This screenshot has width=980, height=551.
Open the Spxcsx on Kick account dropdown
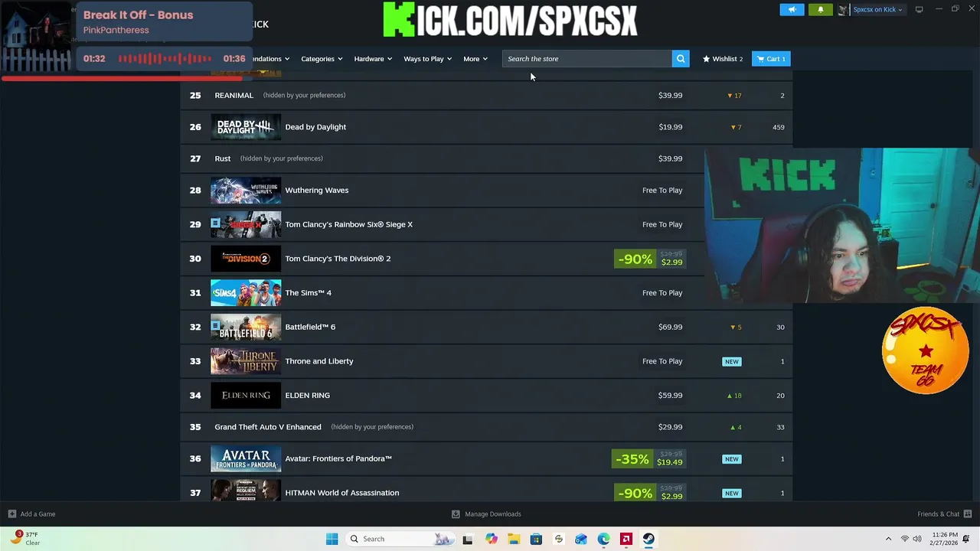877,10
